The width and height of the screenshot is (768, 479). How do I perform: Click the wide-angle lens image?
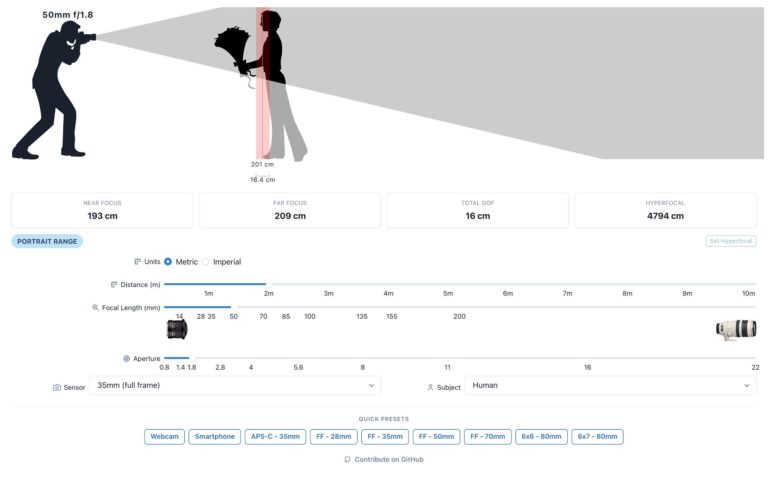click(x=177, y=329)
